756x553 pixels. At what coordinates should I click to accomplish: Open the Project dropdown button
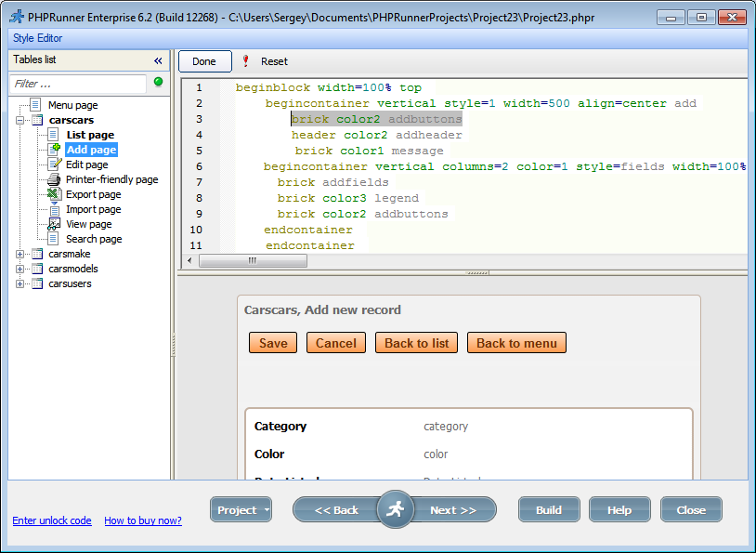(241, 509)
